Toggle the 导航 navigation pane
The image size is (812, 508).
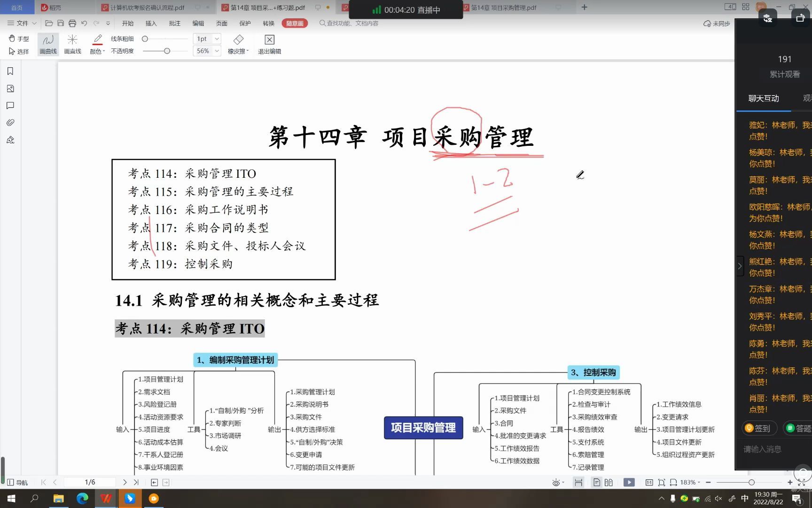[x=17, y=482]
